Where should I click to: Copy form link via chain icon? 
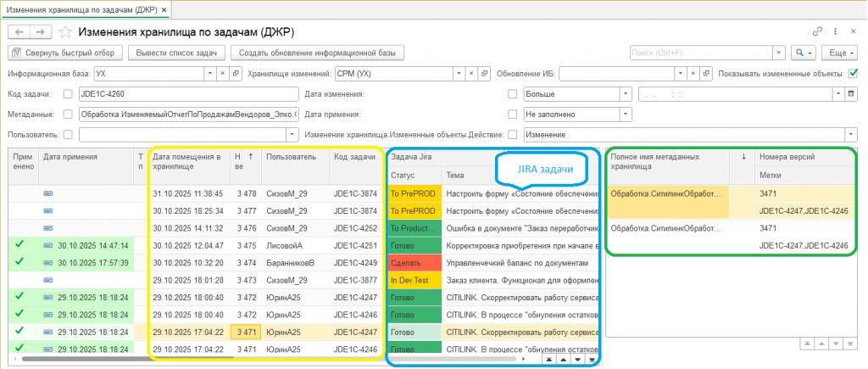click(817, 31)
